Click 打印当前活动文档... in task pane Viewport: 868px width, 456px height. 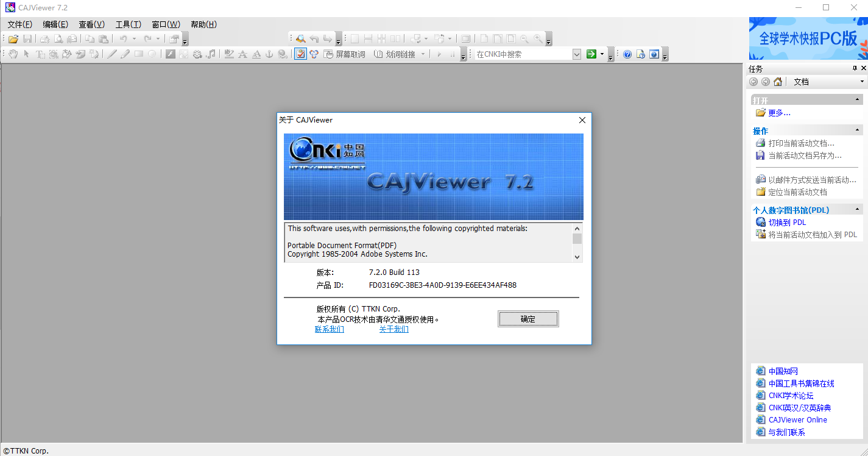pos(801,143)
